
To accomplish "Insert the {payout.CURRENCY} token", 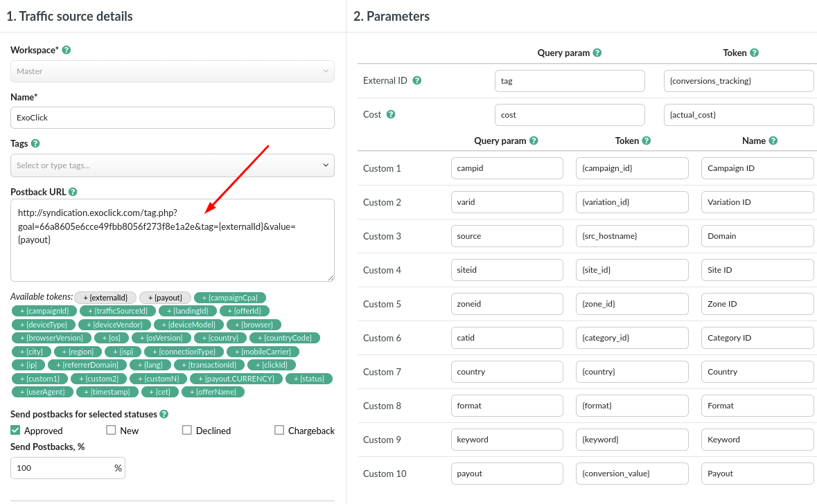I will (x=236, y=379).
